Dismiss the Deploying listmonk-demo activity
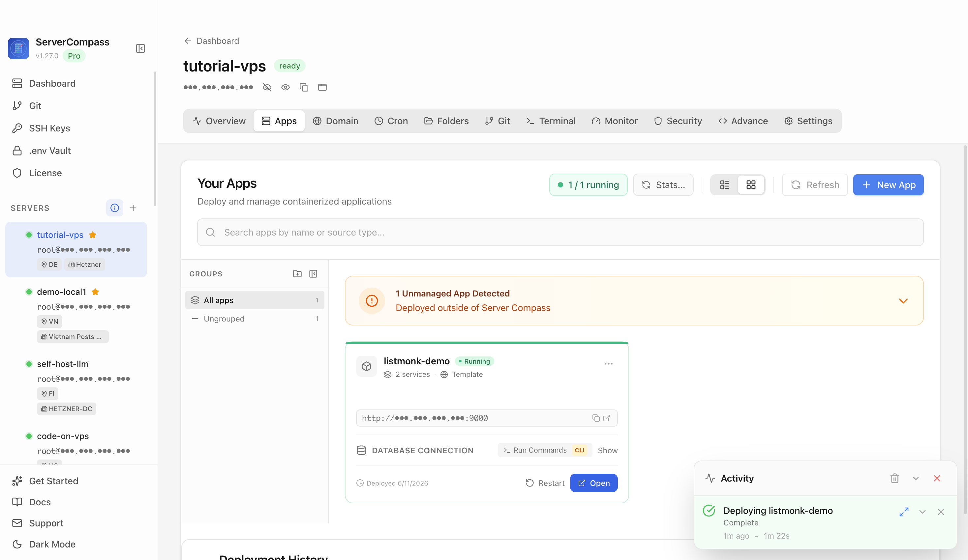 (x=941, y=512)
